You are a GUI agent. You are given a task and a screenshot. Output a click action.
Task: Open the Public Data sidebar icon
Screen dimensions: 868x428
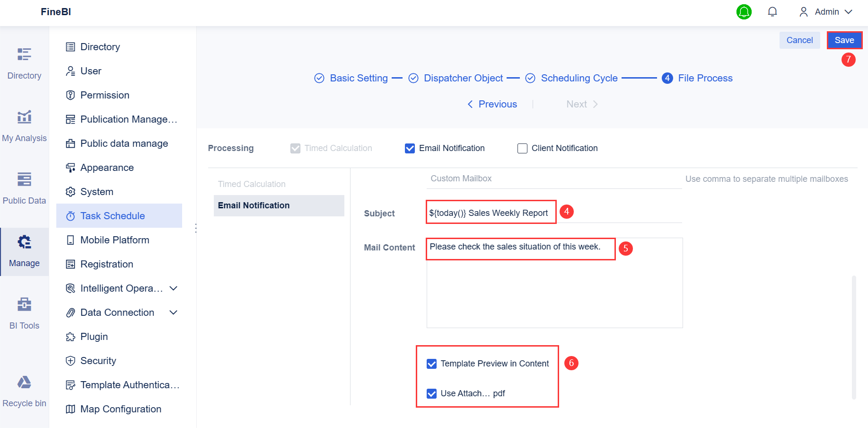(x=24, y=179)
